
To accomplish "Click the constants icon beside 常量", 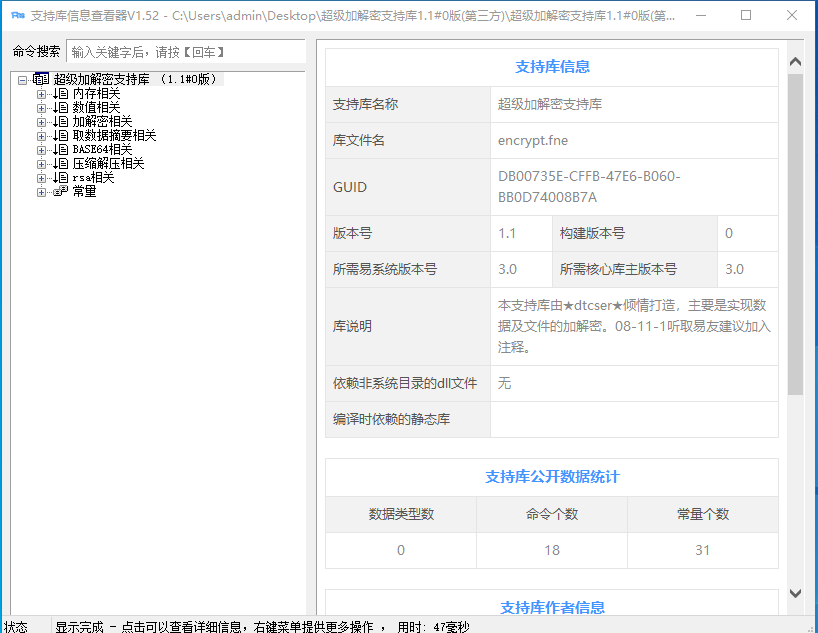I will [60, 191].
